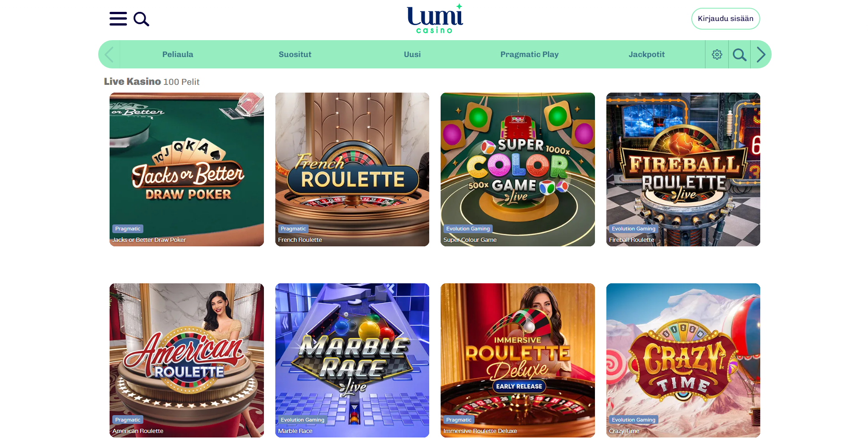Select the Peliaula tab
This screenshot has height=448, width=868.
[x=178, y=54]
